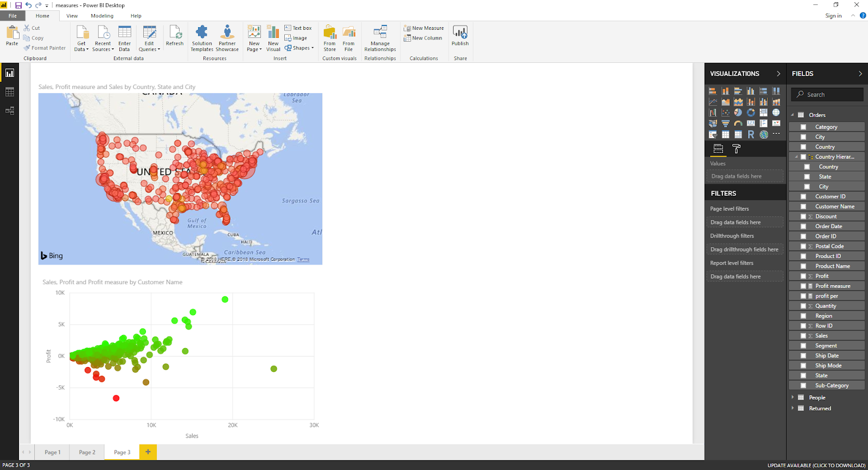Viewport: 868px width, 470px height.
Task: Check the Segment field checkbox
Action: (803, 346)
